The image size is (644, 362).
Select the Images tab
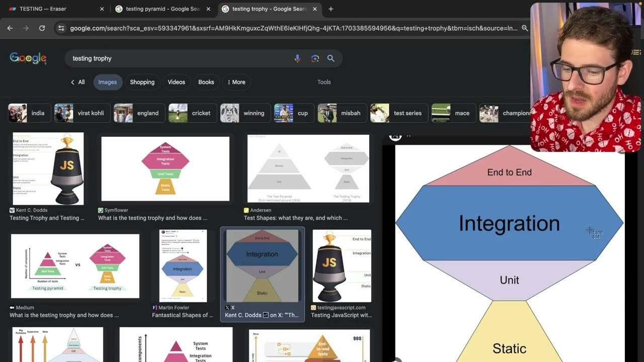107,82
